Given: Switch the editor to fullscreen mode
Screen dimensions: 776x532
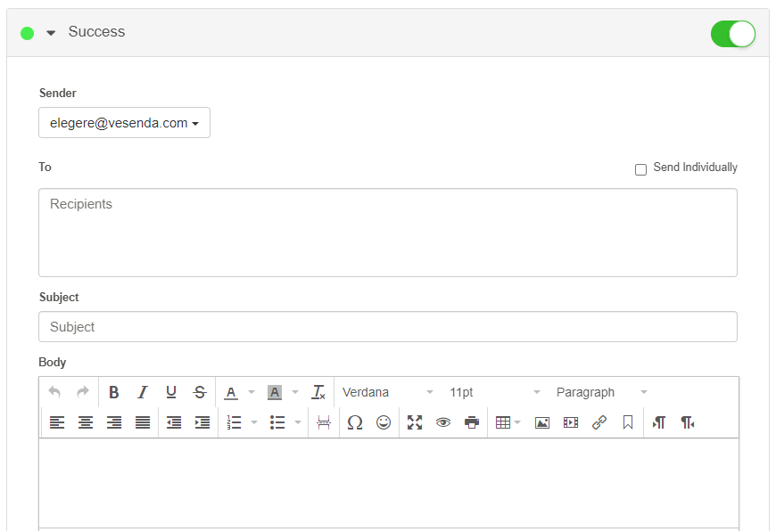Looking at the screenshot, I should click(x=415, y=422).
